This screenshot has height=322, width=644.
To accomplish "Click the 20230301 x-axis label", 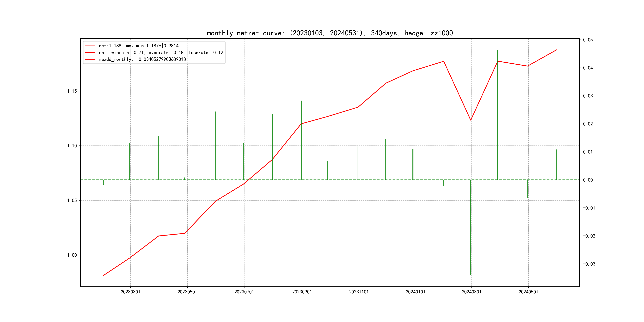I will tap(130, 292).
